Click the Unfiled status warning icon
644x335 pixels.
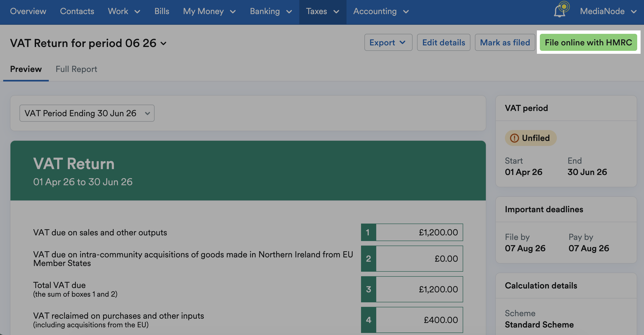514,138
